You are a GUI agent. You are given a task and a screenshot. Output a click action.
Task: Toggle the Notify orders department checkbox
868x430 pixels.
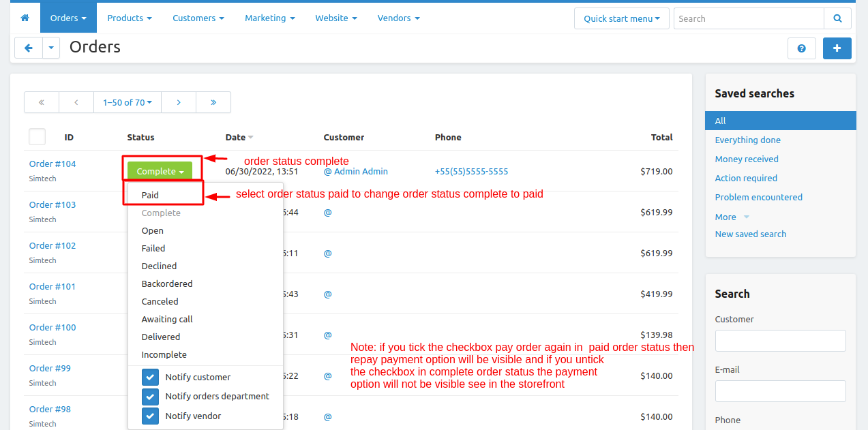(150, 397)
